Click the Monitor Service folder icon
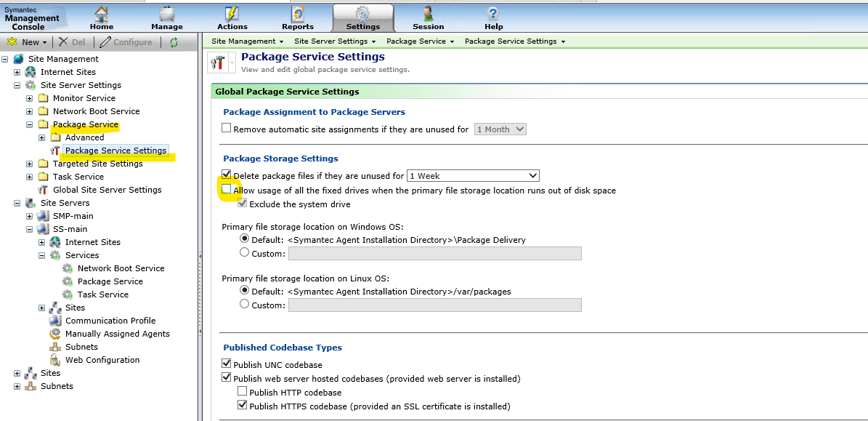Viewport: 868px width, 421px height. click(x=43, y=98)
